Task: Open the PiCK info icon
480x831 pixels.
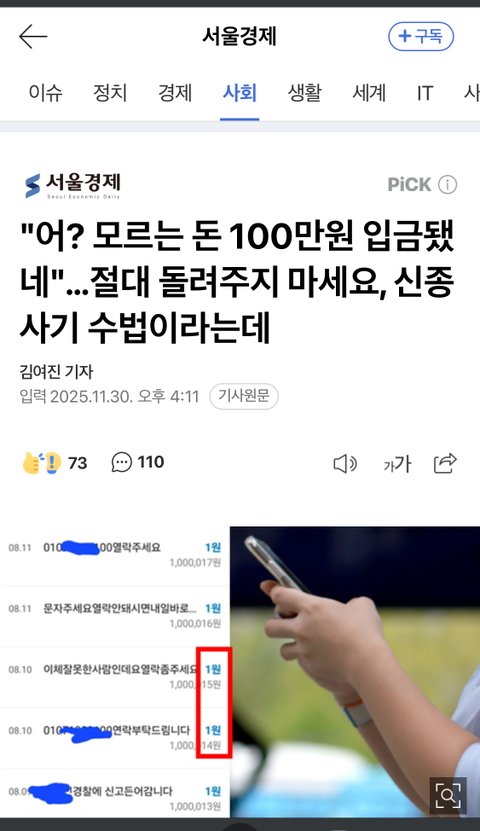Action: click(448, 185)
